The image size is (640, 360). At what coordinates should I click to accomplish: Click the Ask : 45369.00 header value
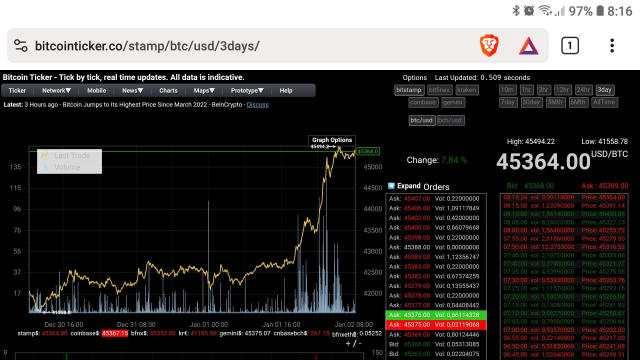(x=604, y=186)
